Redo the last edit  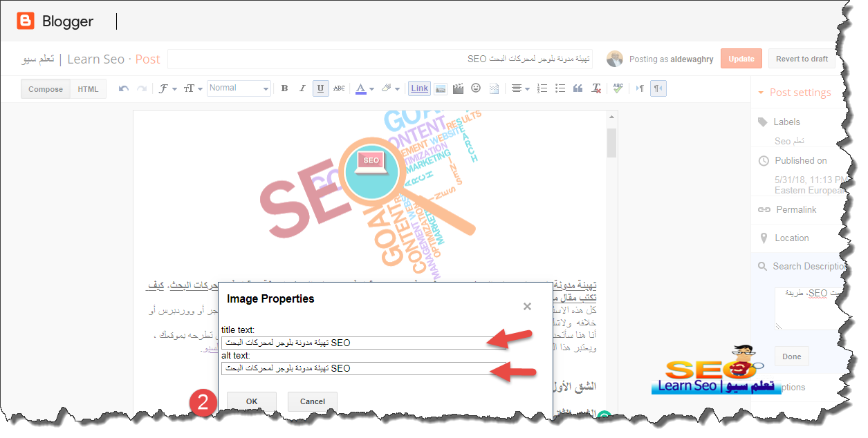(x=142, y=88)
